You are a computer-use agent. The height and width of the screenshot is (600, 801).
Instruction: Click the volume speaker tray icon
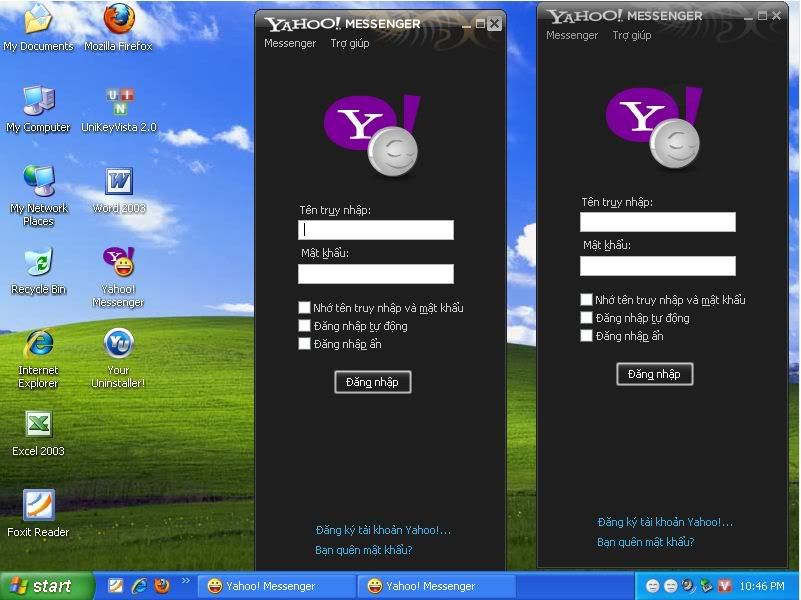tap(689, 586)
